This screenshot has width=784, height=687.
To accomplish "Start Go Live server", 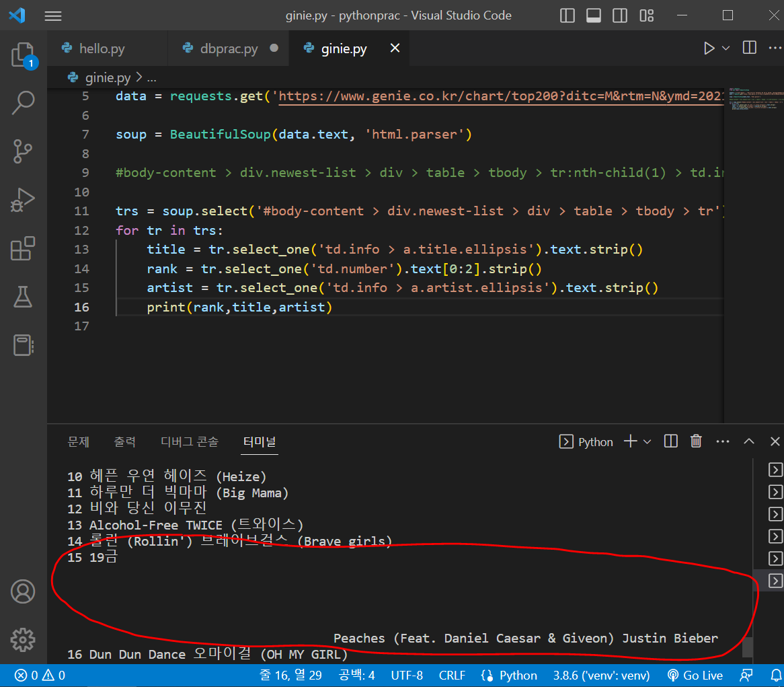I will pos(695,676).
